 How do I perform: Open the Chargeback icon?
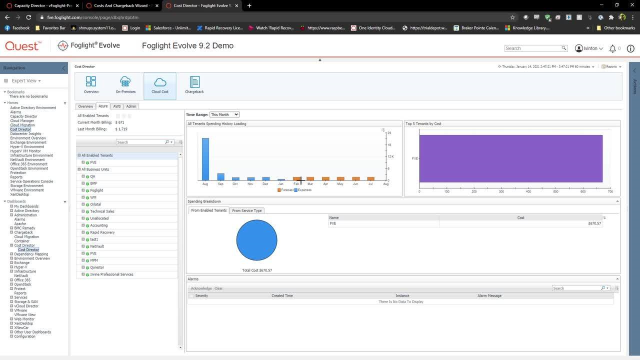pyautogui.click(x=194, y=85)
